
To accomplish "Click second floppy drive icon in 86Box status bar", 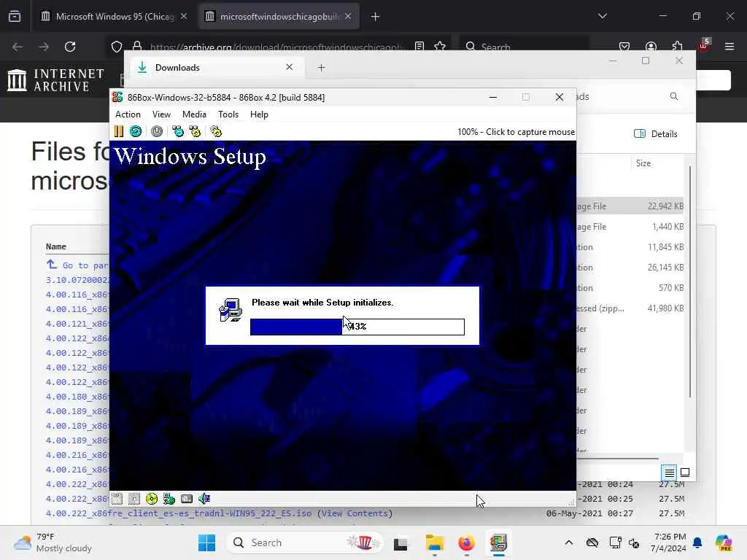I will click(134, 499).
